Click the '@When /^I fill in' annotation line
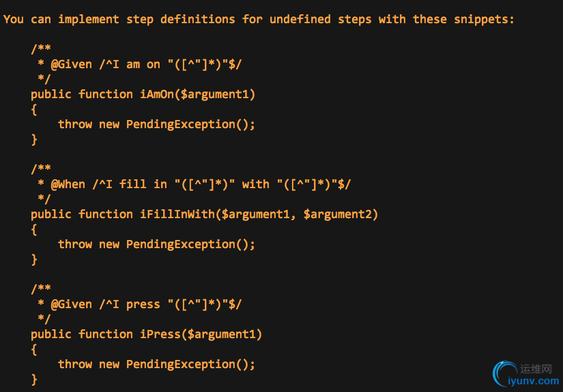The width and height of the screenshot is (563, 392). click(194, 184)
